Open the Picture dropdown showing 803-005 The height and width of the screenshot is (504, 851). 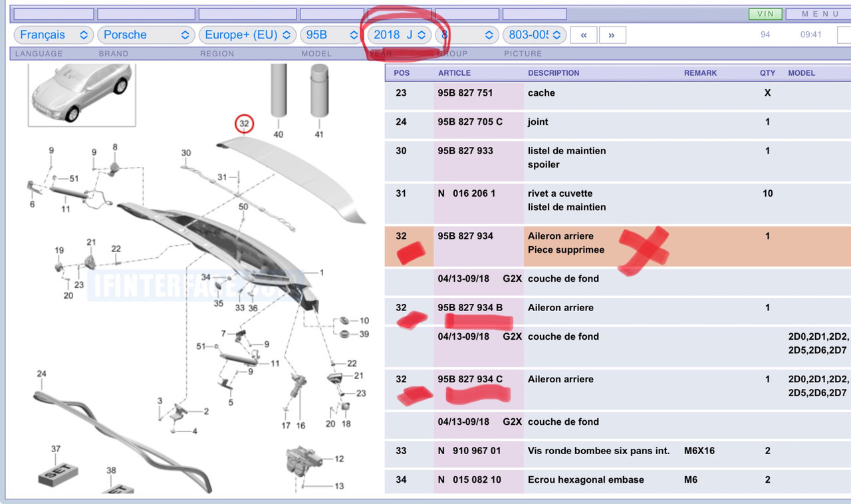(535, 35)
